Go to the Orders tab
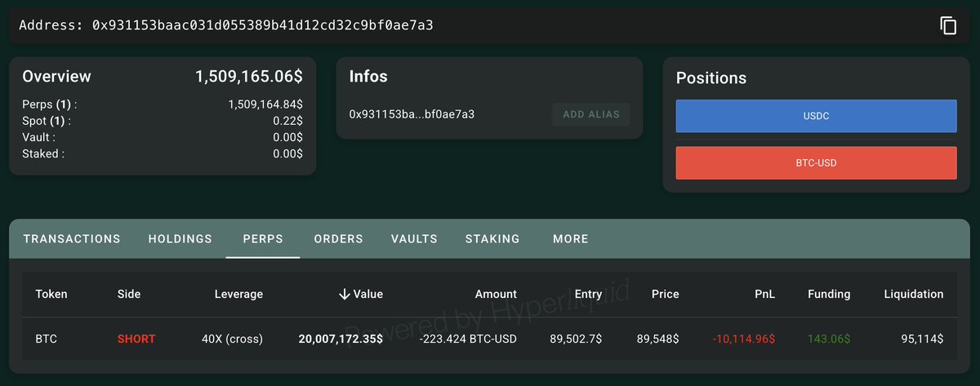980x386 pixels. point(338,239)
